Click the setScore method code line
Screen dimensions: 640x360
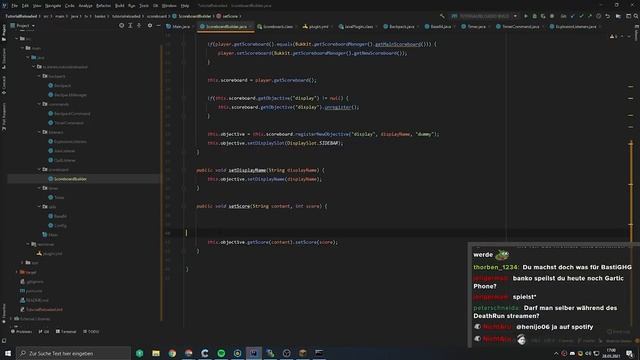point(262,206)
